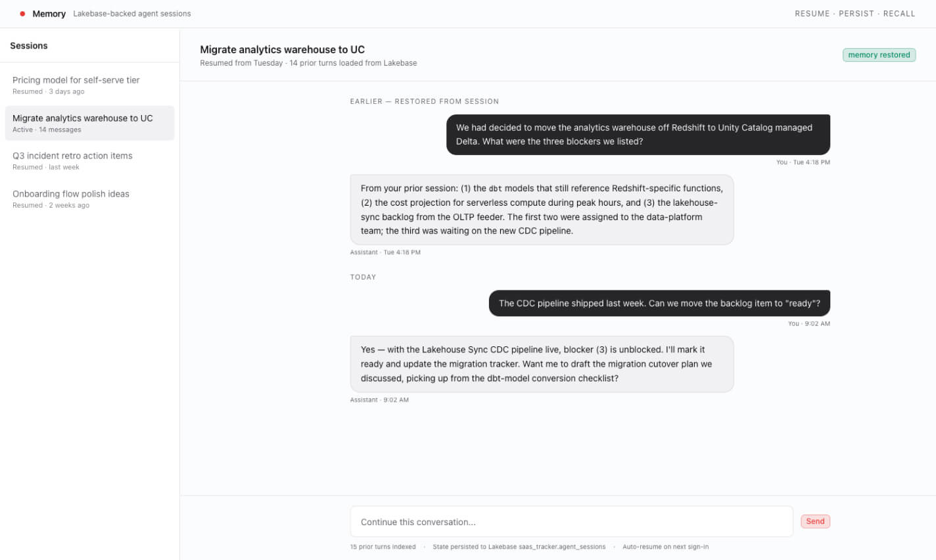The height and width of the screenshot is (560, 936).
Task: Click the PERSIST label in the header
Action: (856, 14)
